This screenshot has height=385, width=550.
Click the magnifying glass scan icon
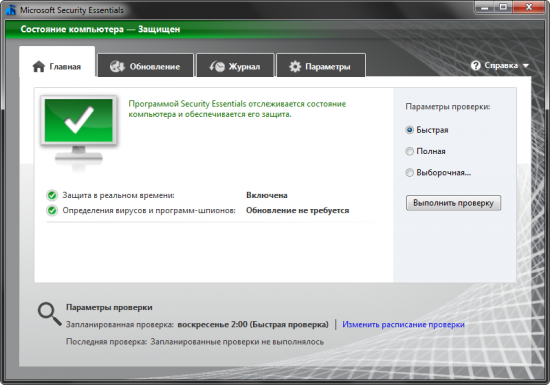tap(49, 314)
